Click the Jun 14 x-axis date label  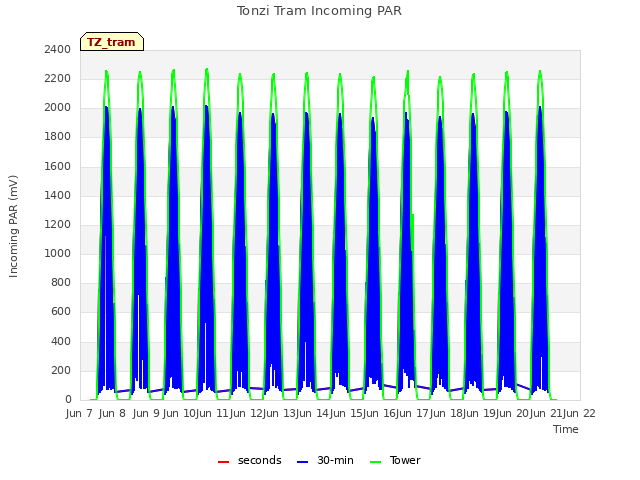[x=314, y=413]
